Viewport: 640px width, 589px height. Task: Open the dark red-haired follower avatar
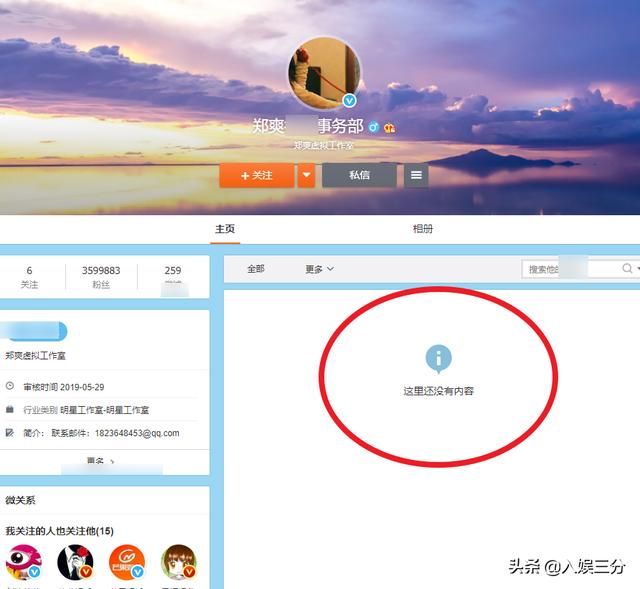pyautogui.click(x=76, y=562)
